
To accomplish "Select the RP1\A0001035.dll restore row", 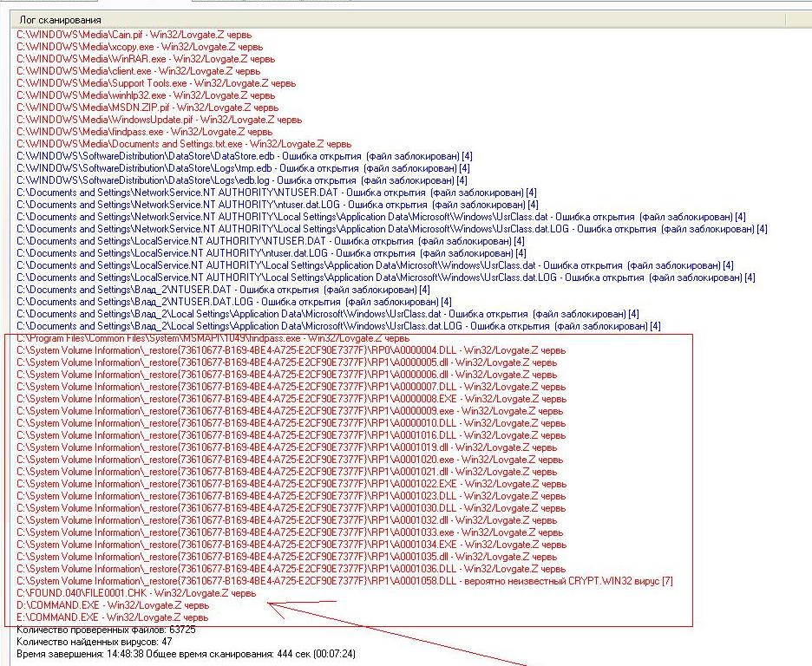I will [287, 558].
